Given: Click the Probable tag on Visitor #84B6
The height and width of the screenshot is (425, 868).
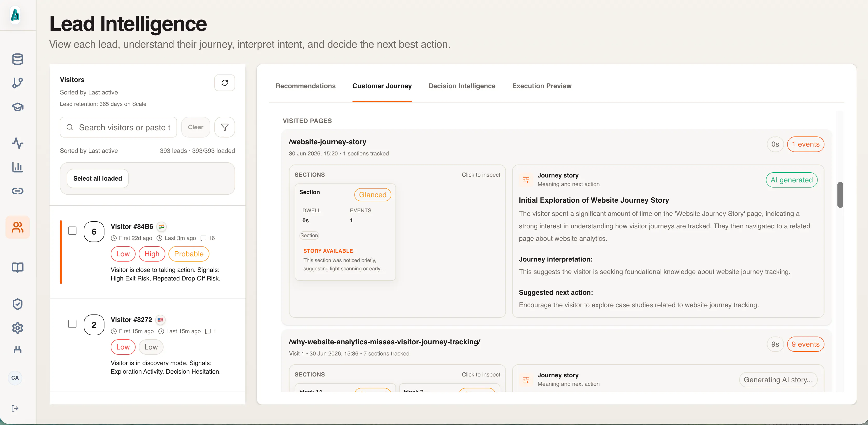Looking at the screenshot, I should click(x=189, y=254).
